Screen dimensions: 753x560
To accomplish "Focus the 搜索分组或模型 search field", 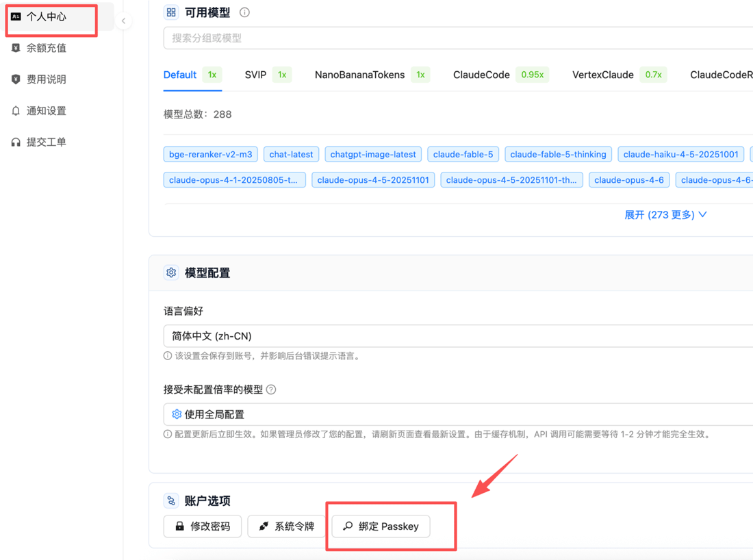I will pyautogui.click(x=458, y=38).
